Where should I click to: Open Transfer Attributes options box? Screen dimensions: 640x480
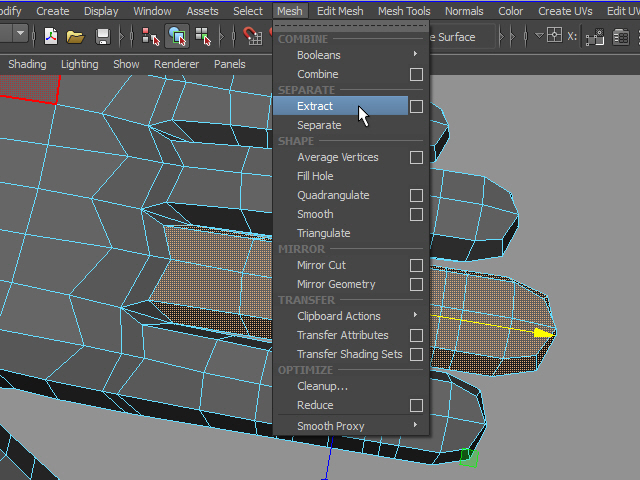pyautogui.click(x=416, y=336)
